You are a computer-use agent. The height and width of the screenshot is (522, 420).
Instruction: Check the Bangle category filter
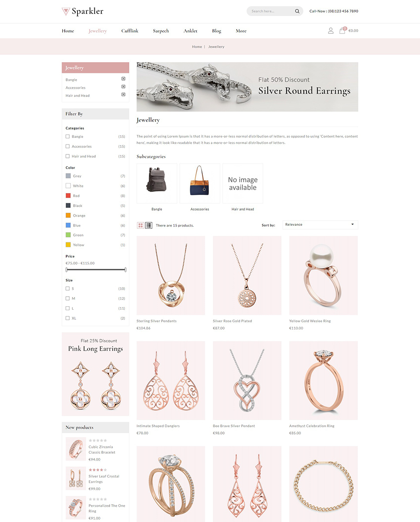click(x=67, y=137)
